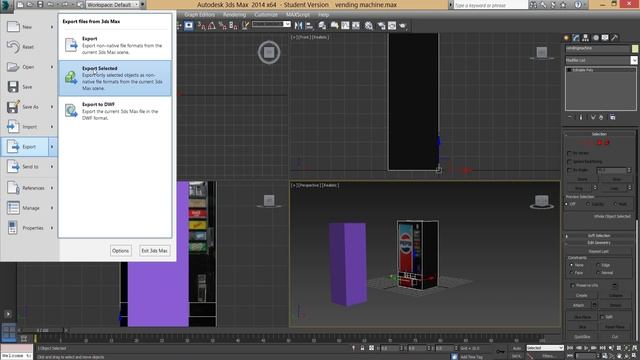640x360 pixels.
Task: Open the Utilities panel hammer tab
Action: (x=615, y=38)
